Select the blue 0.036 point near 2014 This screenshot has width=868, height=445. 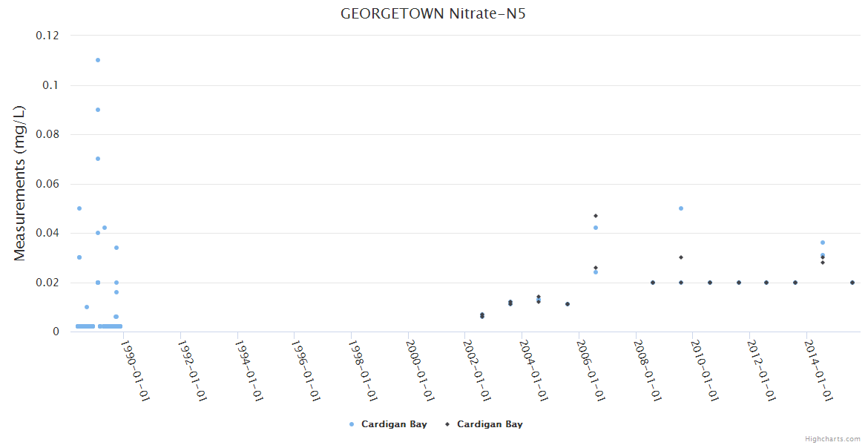click(x=823, y=243)
